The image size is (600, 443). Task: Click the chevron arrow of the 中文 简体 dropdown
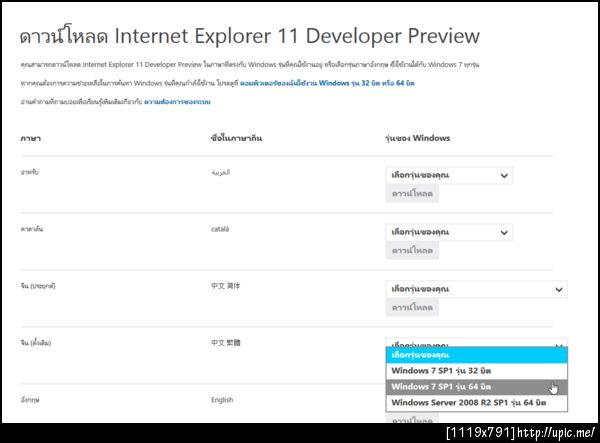coord(559,290)
